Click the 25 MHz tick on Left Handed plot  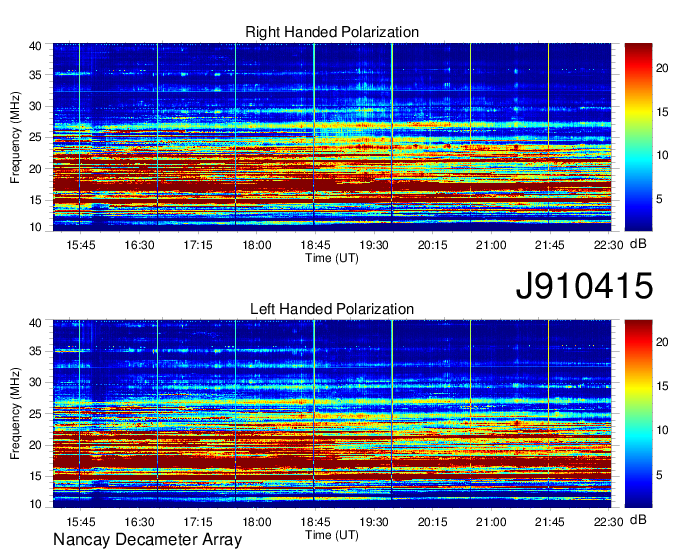click(35, 414)
